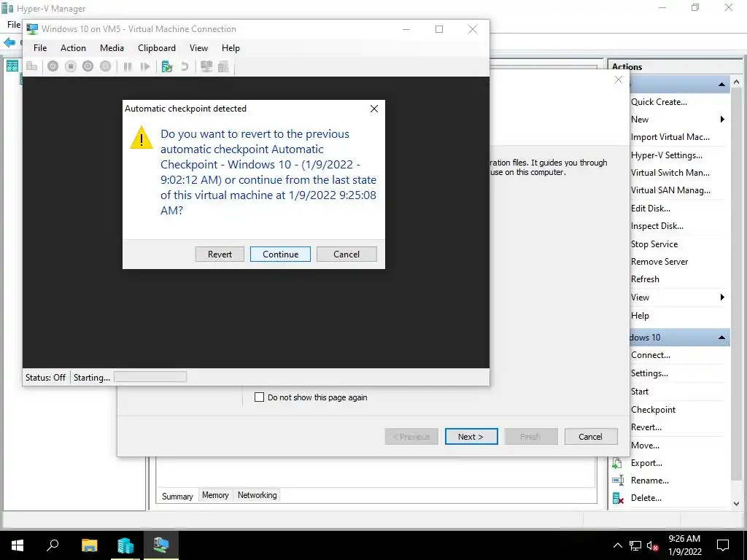
Task: Show hidden tray icons chevron
Action: (617, 545)
